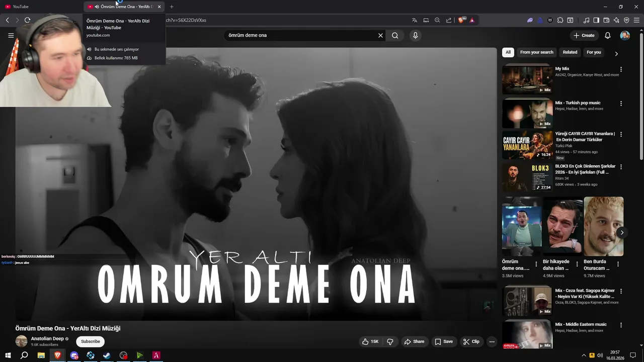Click the Share button under the video

[x=414, y=341]
